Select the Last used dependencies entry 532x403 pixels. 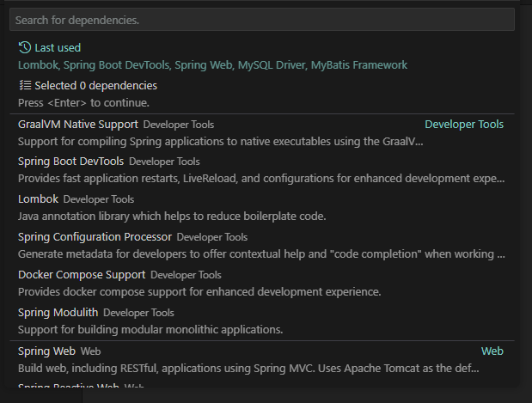(x=262, y=57)
